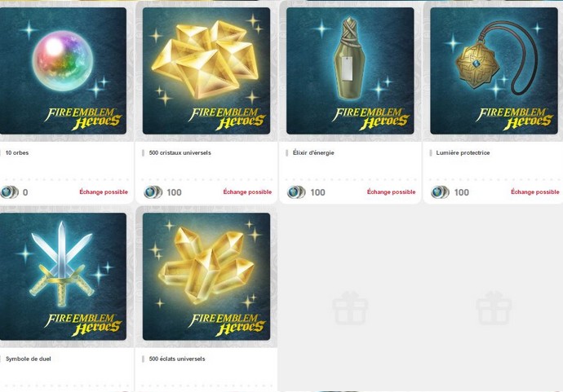Click the '10 orbes' title text

click(17, 152)
